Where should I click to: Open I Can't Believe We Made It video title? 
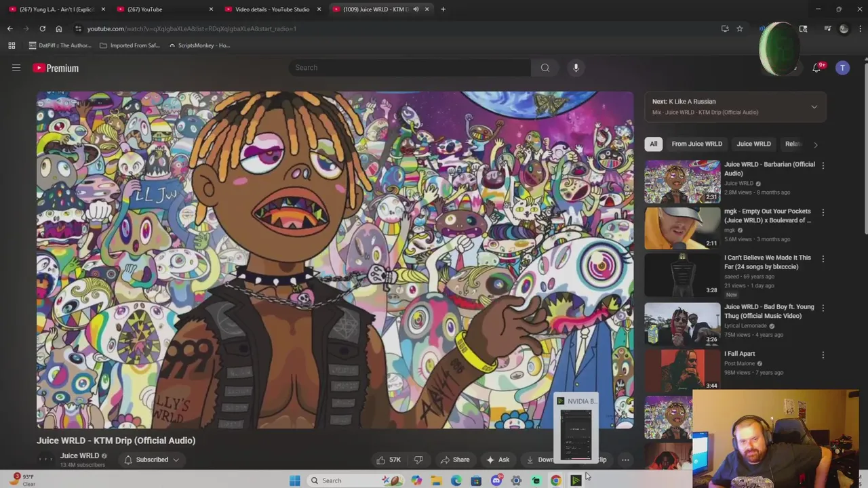pyautogui.click(x=767, y=262)
